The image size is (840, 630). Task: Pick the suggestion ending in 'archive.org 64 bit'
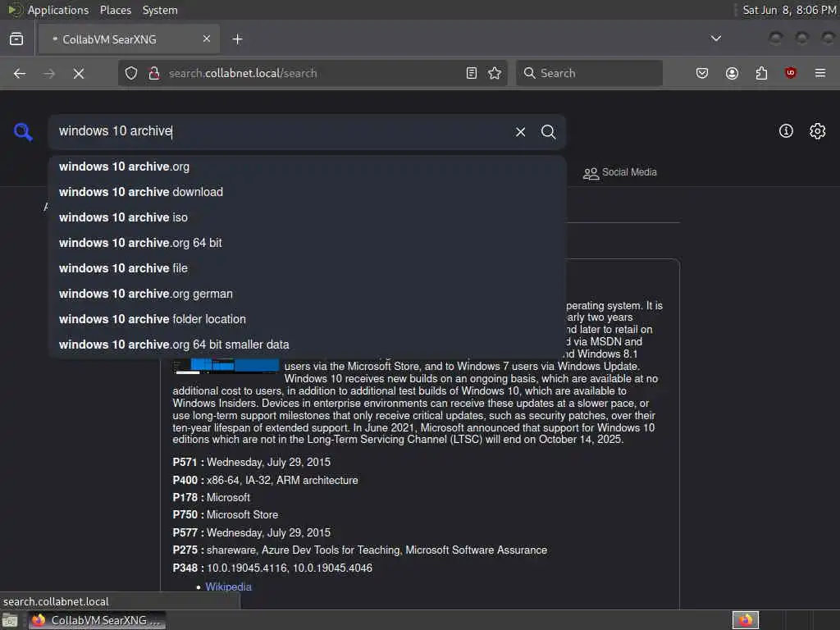coord(307,243)
